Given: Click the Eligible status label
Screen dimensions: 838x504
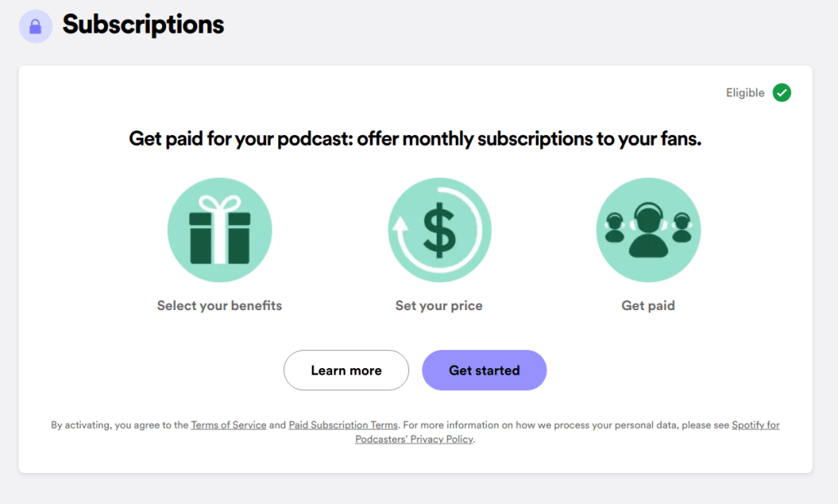Looking at the screenshot, I should pos(745,93).
